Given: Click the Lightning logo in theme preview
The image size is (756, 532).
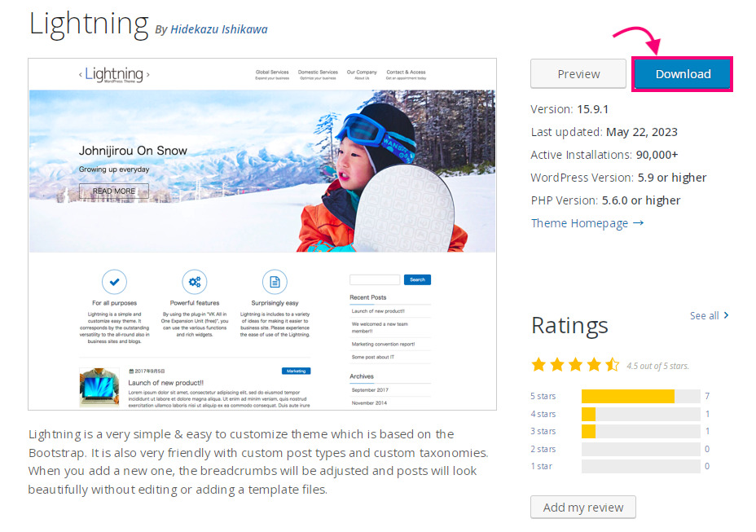Looking at the screenshot, I should coord(114,74).
